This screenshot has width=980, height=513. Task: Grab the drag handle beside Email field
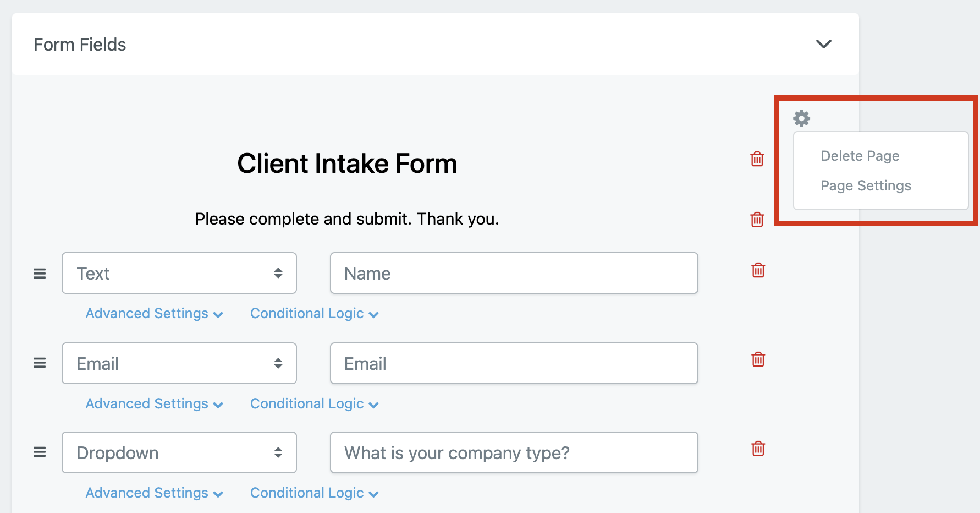coord(40,363)
